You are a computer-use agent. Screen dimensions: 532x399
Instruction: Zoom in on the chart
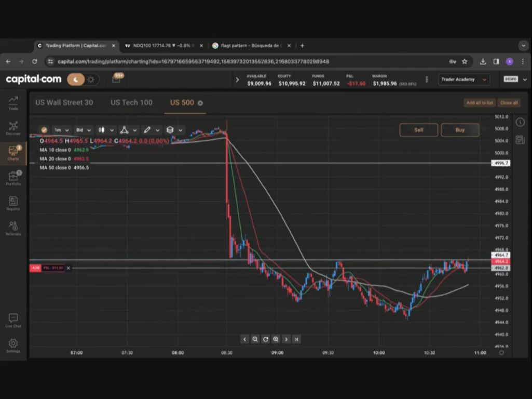[x=276, y=339]
